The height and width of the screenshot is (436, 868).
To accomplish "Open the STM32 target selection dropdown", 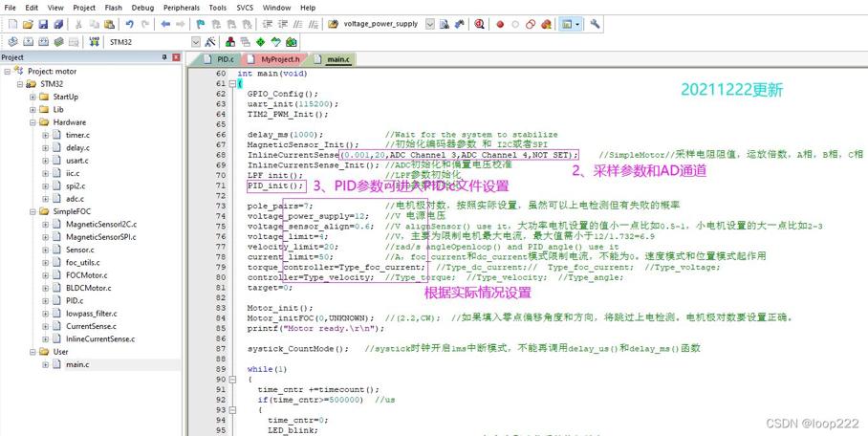I will (195, 42).
